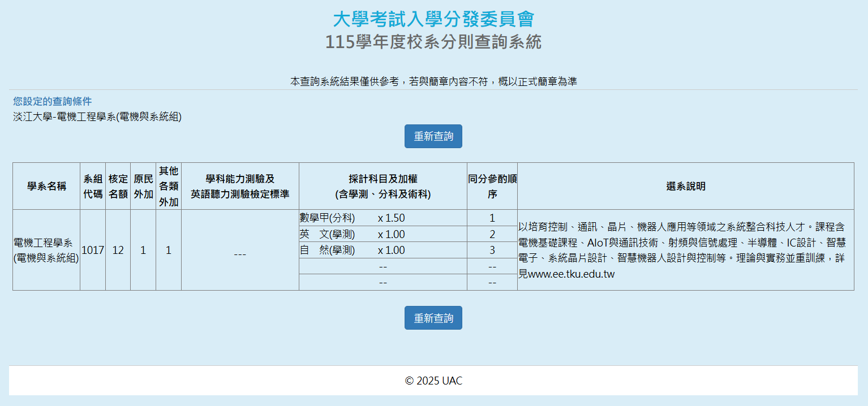
Task: Click the © 2025 UAC footer text
Action: 433,381
